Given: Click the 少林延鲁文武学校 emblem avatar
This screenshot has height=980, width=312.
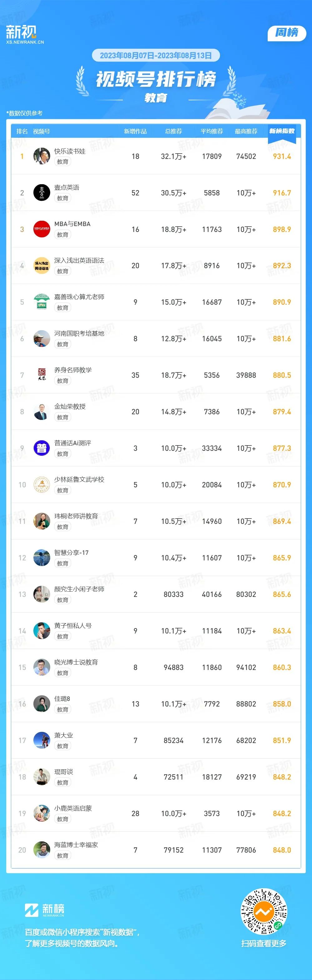Looking at the screenshot, I should click(42, 485).
